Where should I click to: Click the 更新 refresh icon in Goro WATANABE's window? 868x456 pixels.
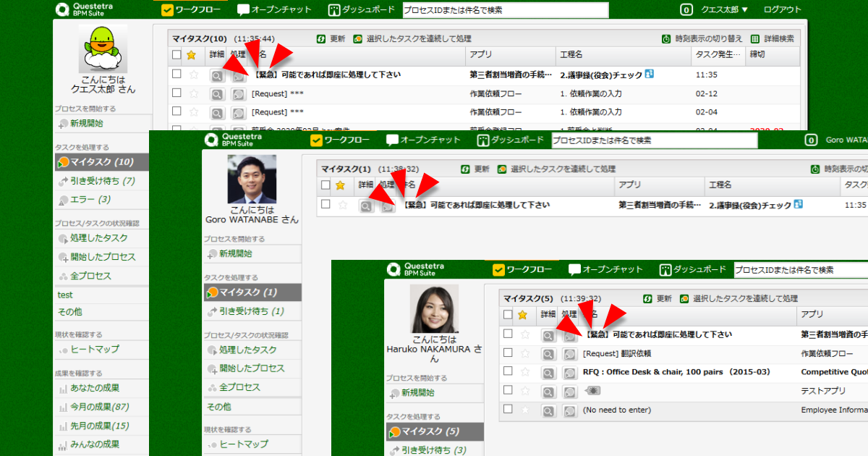click(x=466, y=169)
